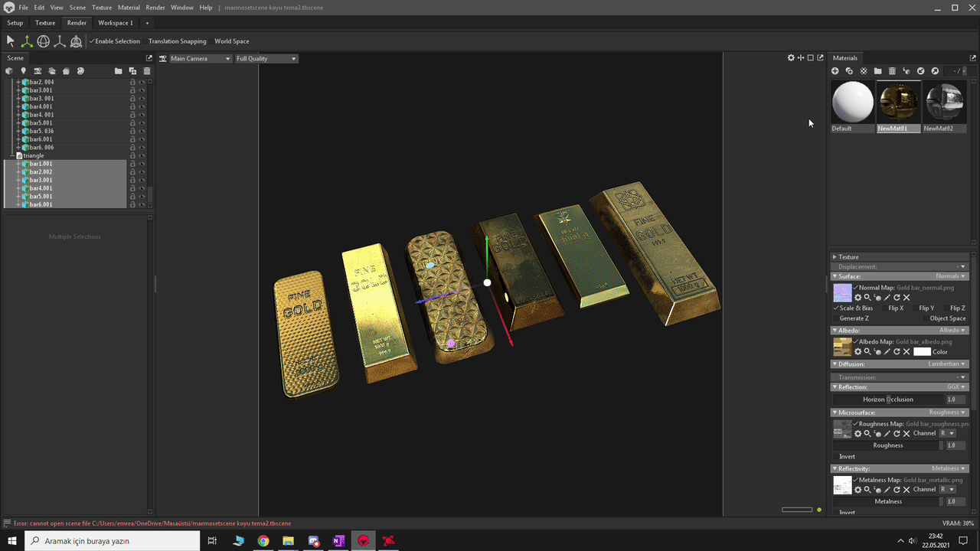Viewport: 980px width, 551px height.
Task: Open Roughness Map texture settings gear
Action: pos(857,434)
